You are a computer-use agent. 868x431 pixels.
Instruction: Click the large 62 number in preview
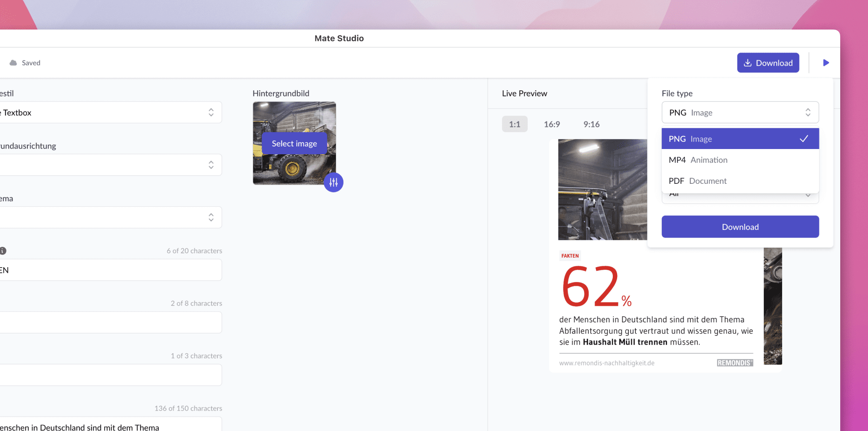pos(591,287)
